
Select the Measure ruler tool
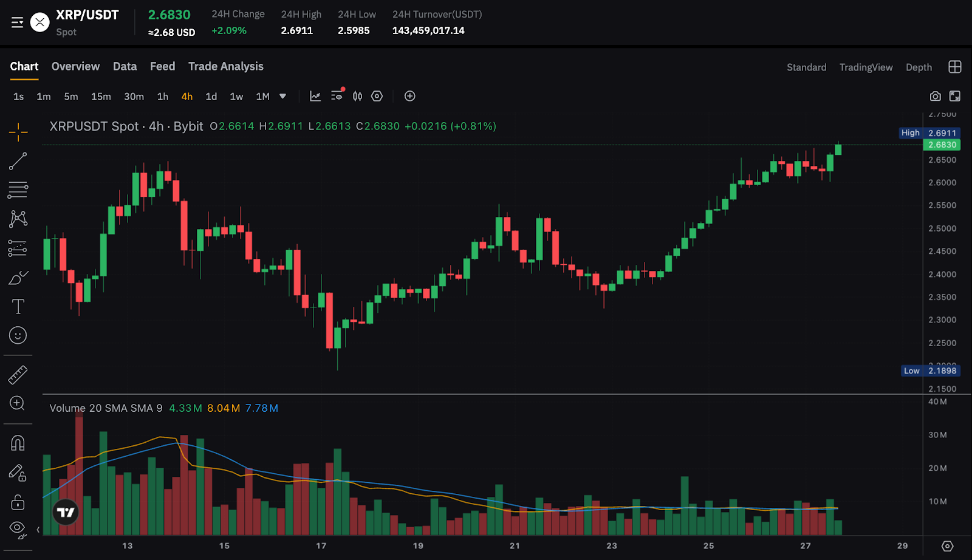[18, 374]
